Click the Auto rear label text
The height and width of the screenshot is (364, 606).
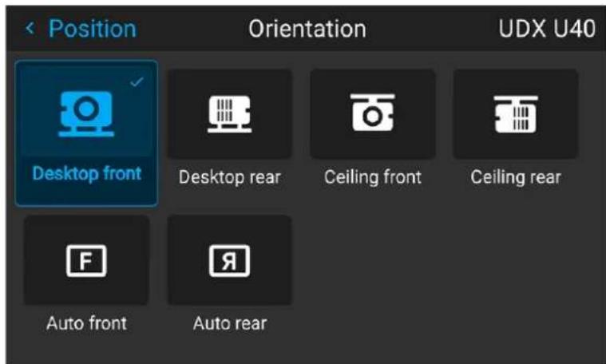(230, 323)
